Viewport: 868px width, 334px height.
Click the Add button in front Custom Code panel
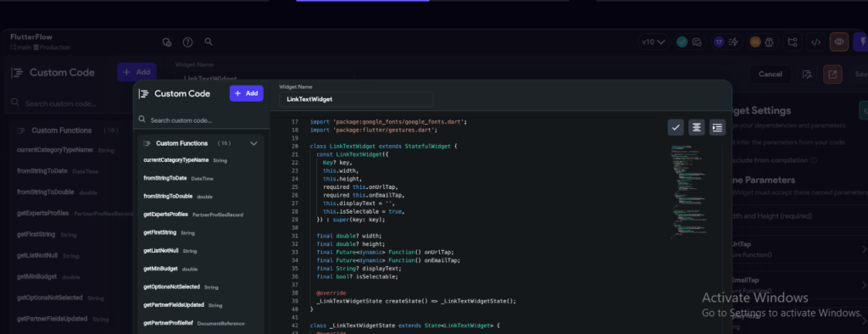(247, 93)
